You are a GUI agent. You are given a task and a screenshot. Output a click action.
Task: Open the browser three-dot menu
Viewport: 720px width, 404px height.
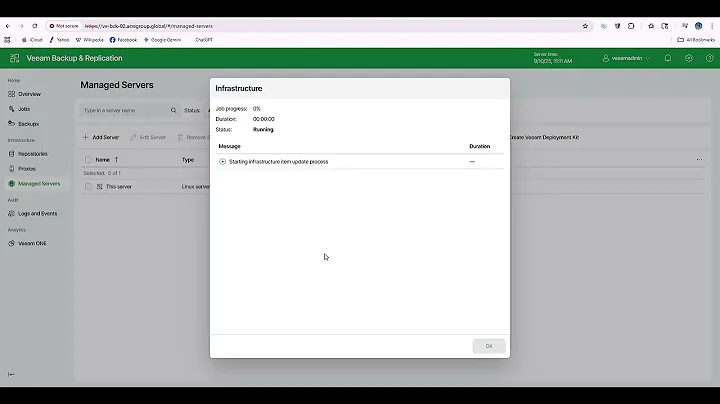pyautogui.click(x=712, y=26)
